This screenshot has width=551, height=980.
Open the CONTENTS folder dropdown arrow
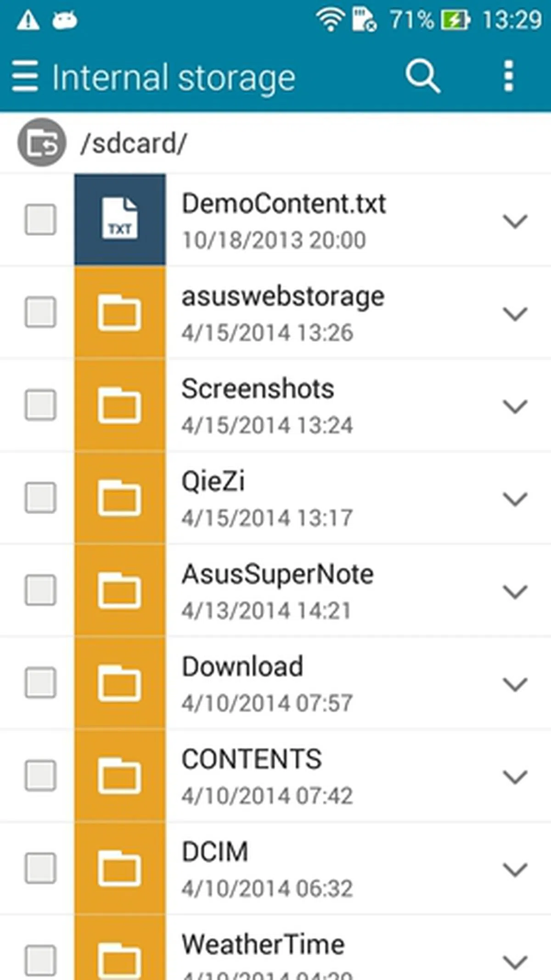pos(515,777)
